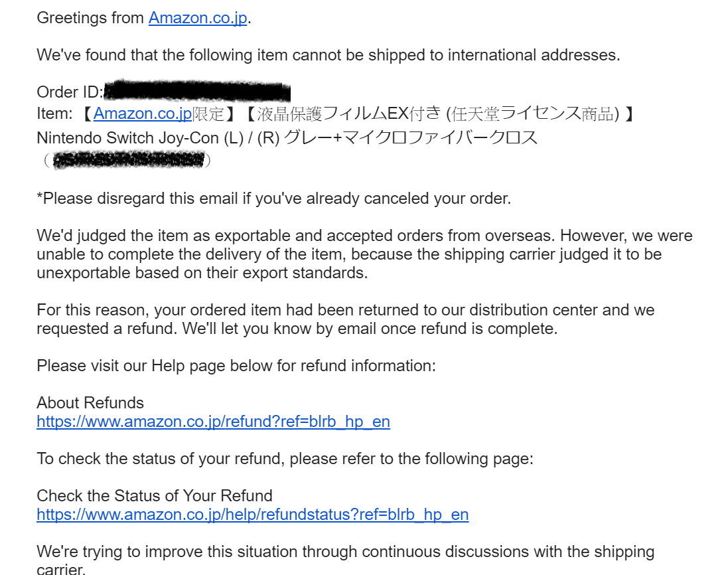The height and width of the screenshot is (575, 728).
Task: Click the "Check the Status of Your Refund" heading
Action: [x=155, y=496]
